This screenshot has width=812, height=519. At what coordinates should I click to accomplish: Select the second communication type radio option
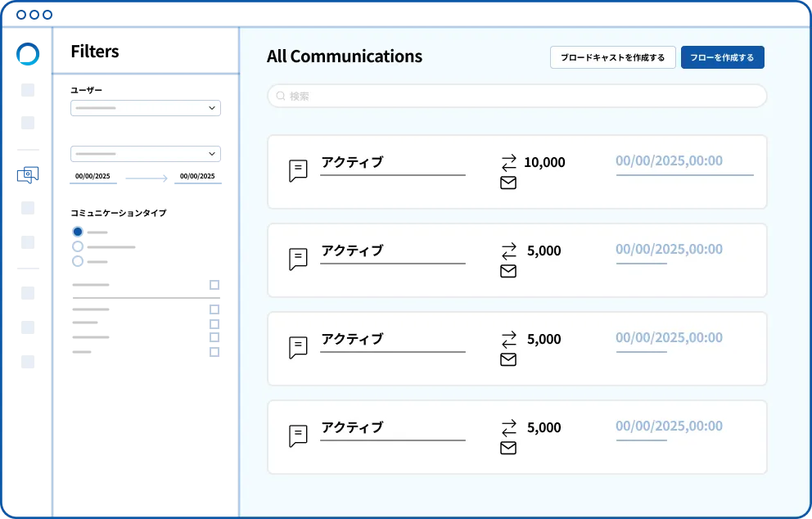(78, 246)
